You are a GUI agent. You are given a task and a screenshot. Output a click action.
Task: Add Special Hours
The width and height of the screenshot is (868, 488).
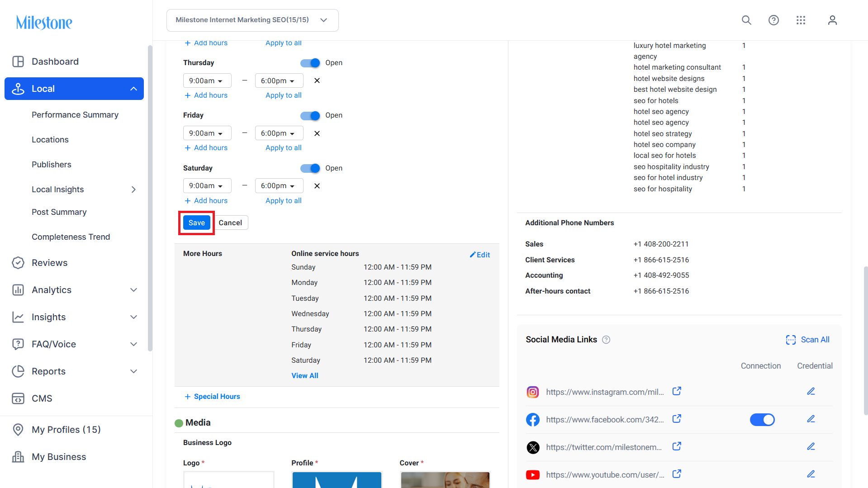212,396
